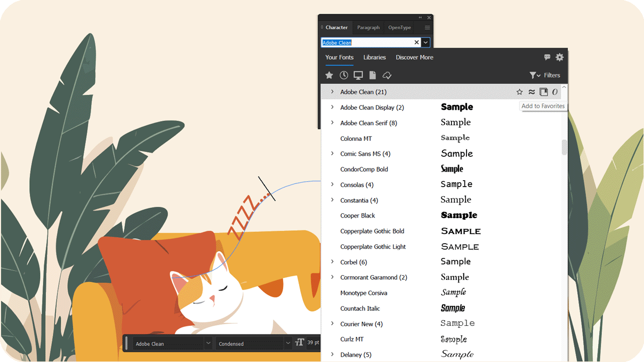Viewport: 644px width, 362px height.
Task: Open the Discover More tab
Action: 414,57
